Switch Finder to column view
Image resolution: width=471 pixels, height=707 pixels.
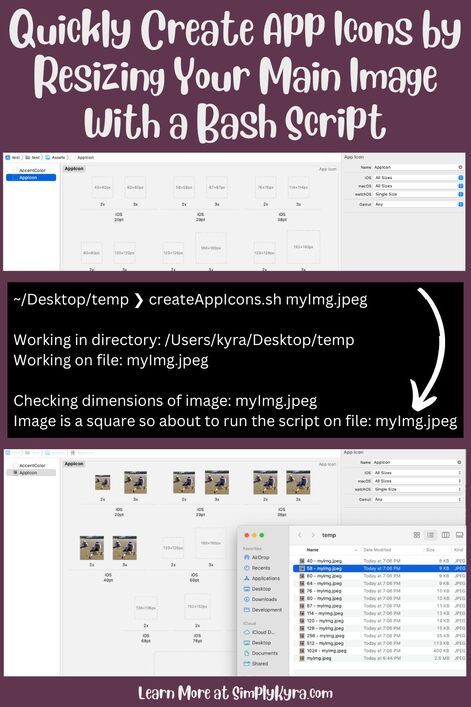[x=446, y=535]
